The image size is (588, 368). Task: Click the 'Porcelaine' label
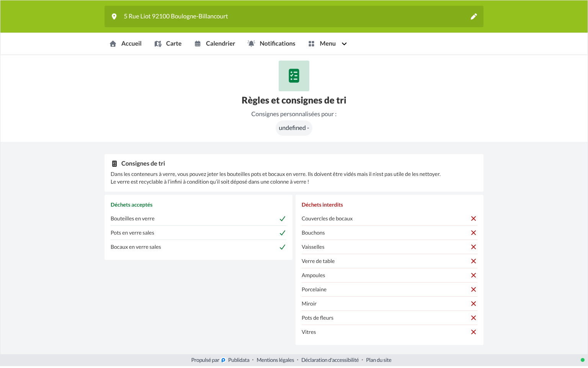click(x=314, y=290)
